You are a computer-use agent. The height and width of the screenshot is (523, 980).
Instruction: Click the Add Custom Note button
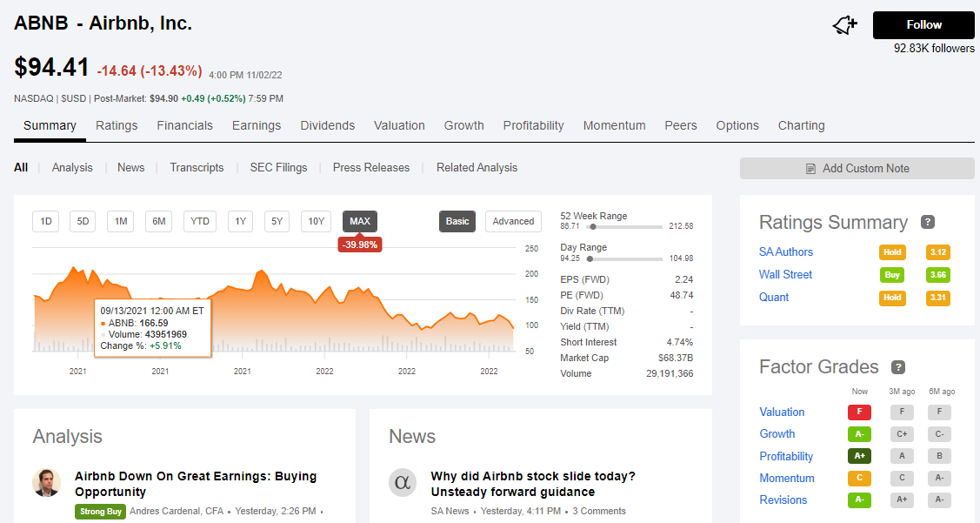pyautogui.click(x=857, y=168)
